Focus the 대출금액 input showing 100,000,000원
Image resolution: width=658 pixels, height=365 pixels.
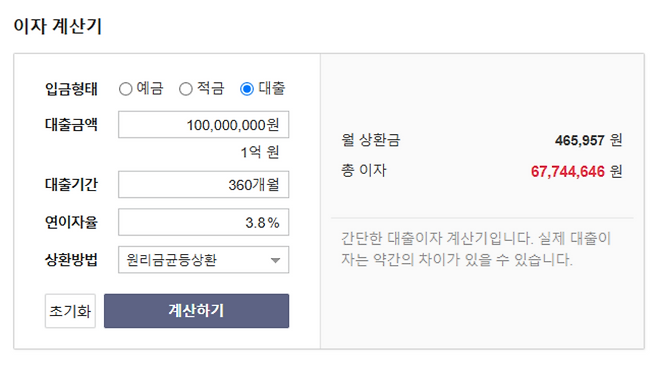204,125
